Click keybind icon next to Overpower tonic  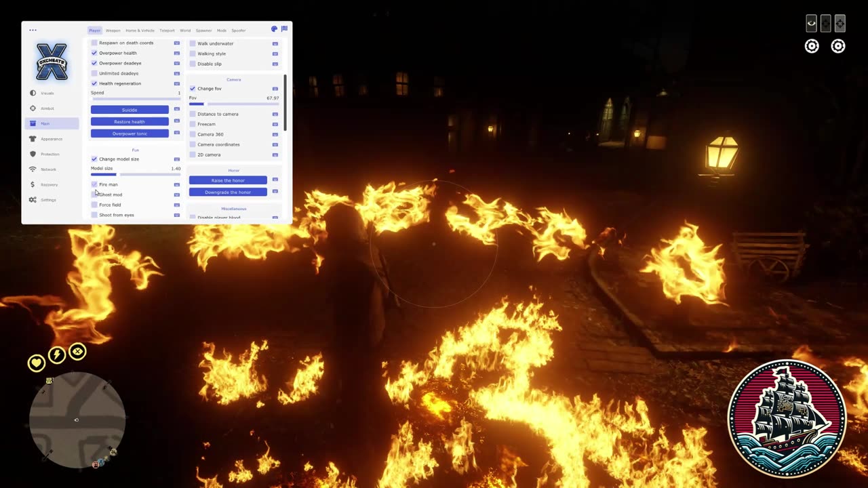[177, 133]
